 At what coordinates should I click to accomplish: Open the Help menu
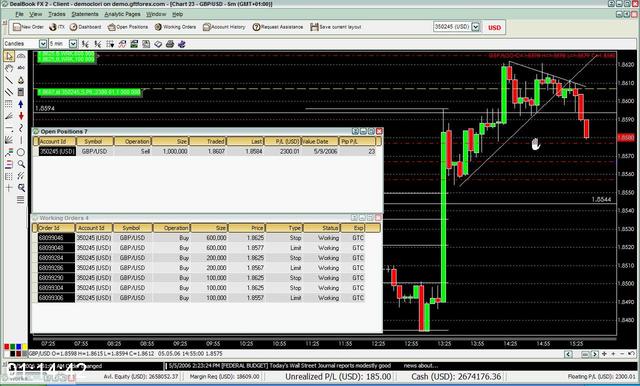(x=177, y=14)
